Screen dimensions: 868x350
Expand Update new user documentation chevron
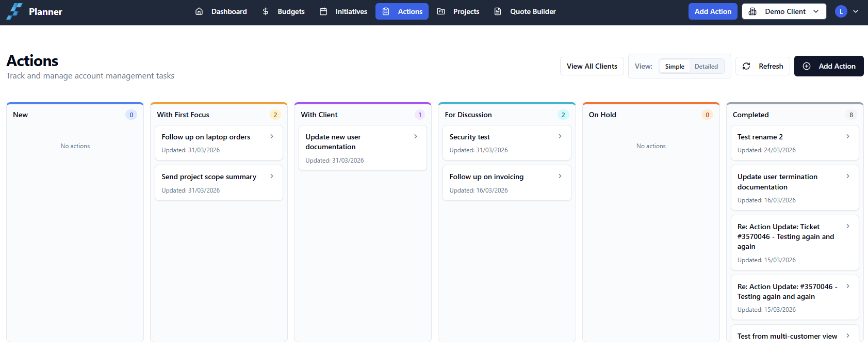coord(416,136)
